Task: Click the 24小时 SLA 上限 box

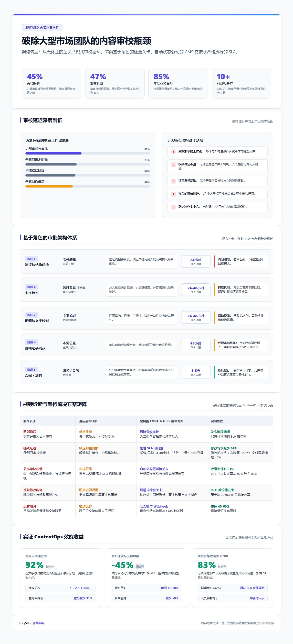Action: tap(196, 262)
